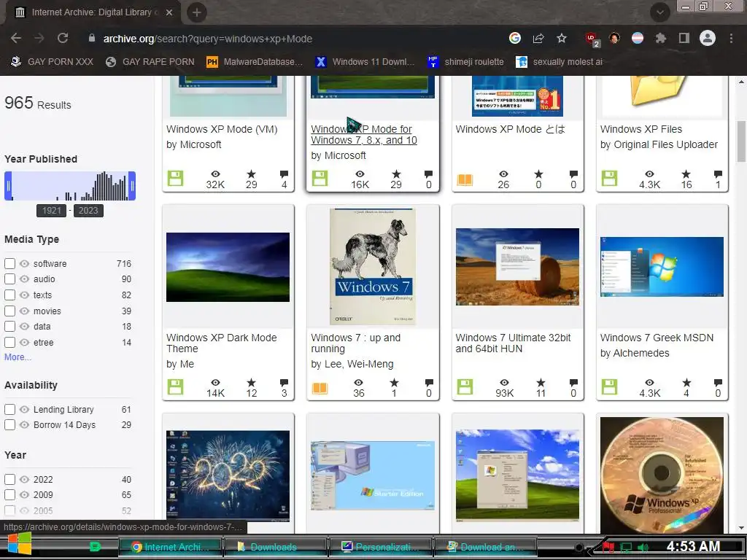747x560 pixels.
Task: Click the 1921 start year field
Action: pyautogui.click(x=52, y=211)
